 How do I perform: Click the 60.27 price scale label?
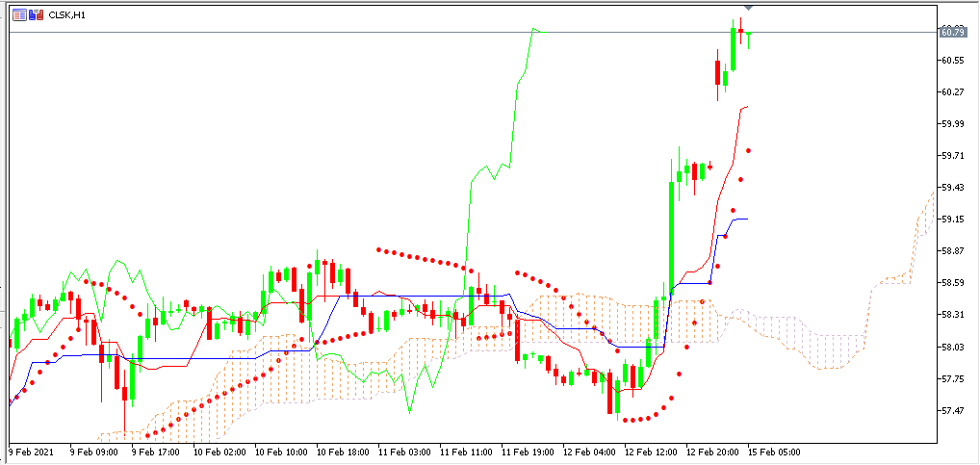(952, 91)
